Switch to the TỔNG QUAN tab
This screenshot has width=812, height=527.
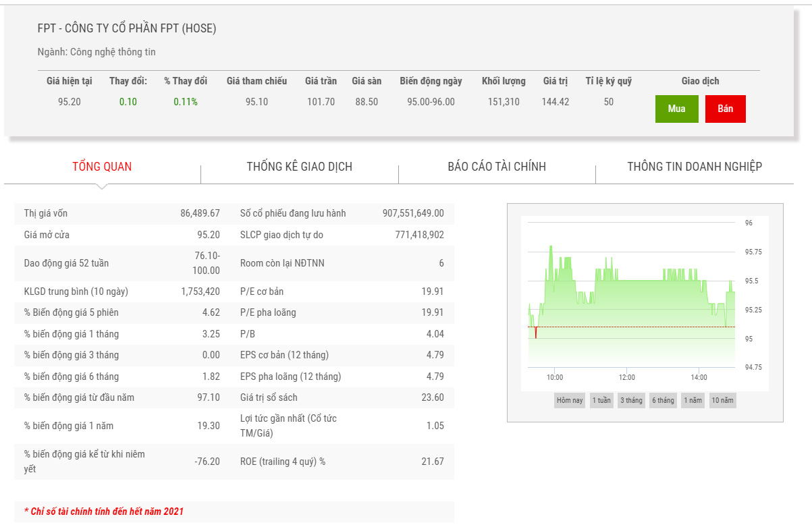pyautogui.click(x=102, y=167)
